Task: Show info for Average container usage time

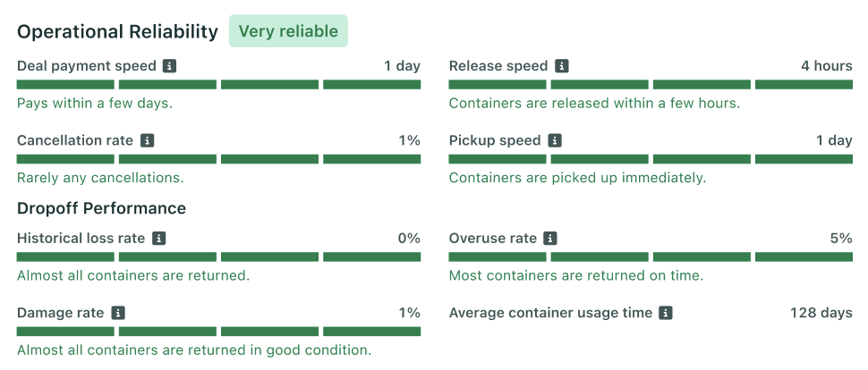Action: tap(666, 313)
